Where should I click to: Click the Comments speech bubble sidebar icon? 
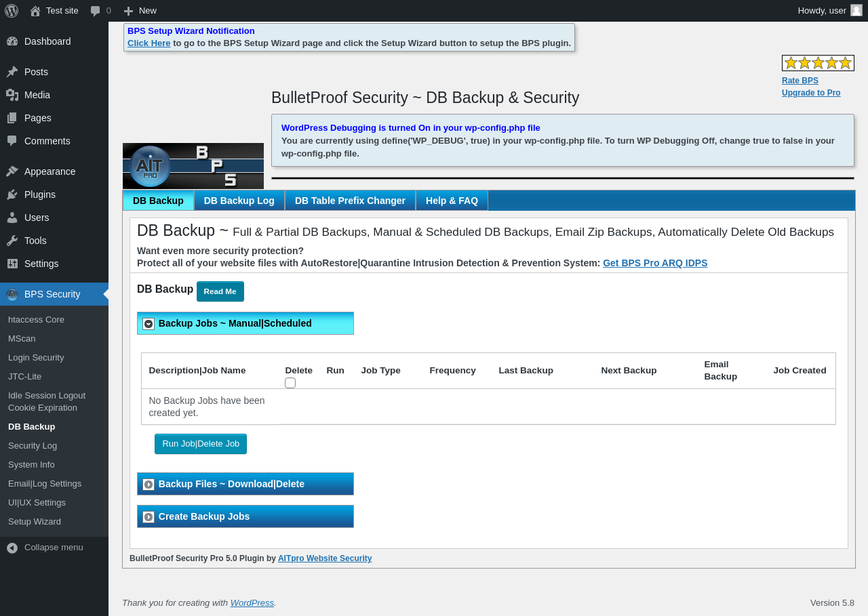point(12,141)
